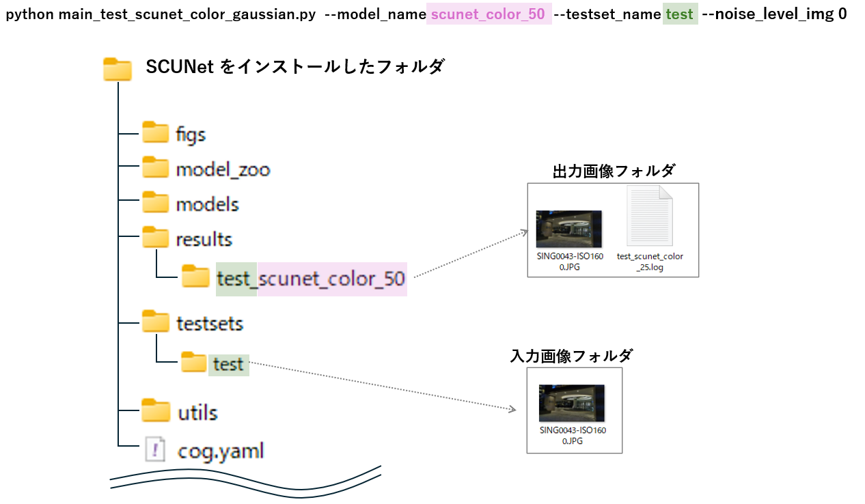865x504 pixels.
Task: Select the SCUNet root folder icon
Action: tap(116, 68)
